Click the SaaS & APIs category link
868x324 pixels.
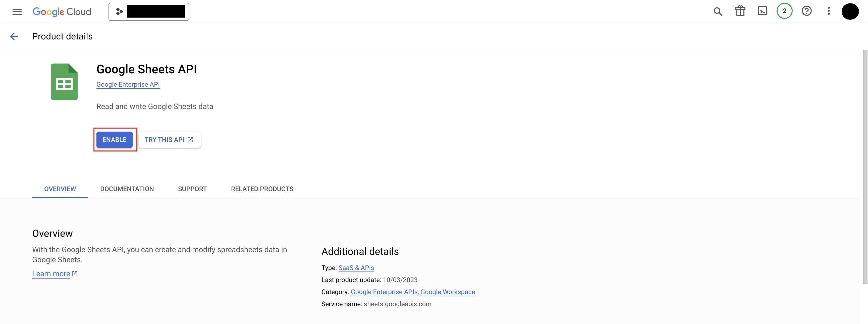[x=356, y=267]
